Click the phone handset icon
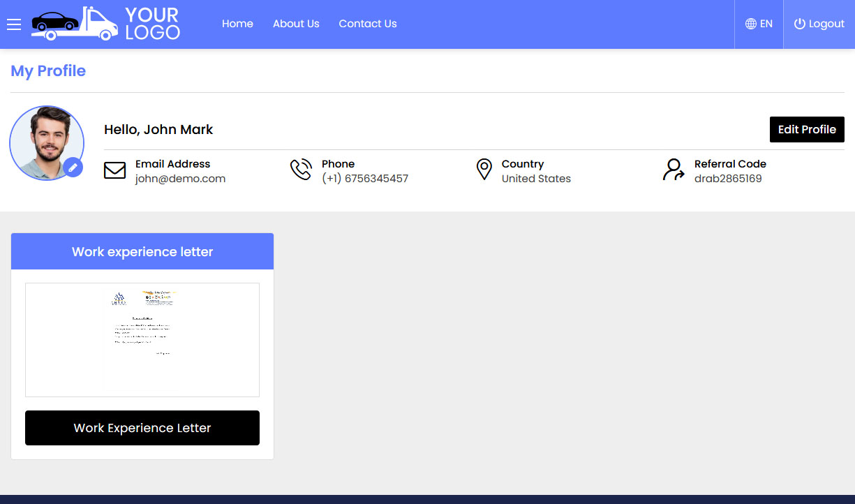The height and width of the screenshot is (504, 855). (x=301, y=170)
